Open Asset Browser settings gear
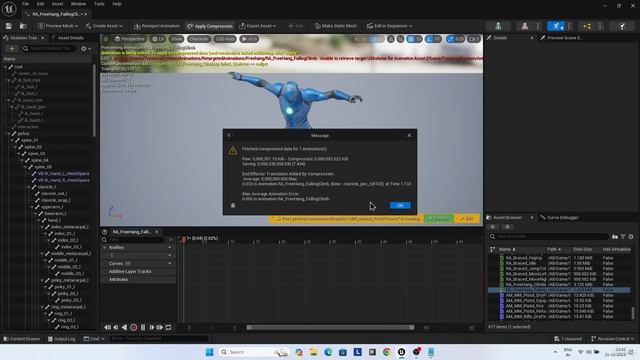 (631, 237)
